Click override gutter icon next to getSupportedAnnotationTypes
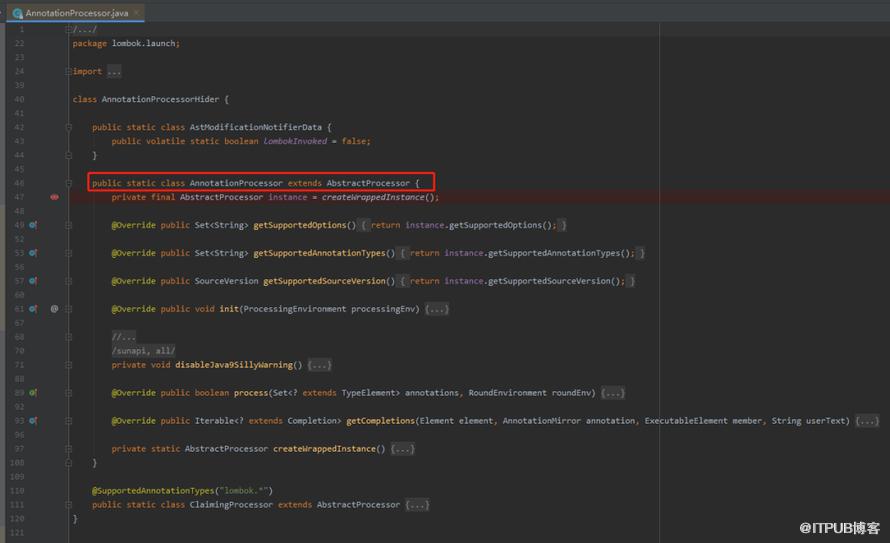 [33, 253]
